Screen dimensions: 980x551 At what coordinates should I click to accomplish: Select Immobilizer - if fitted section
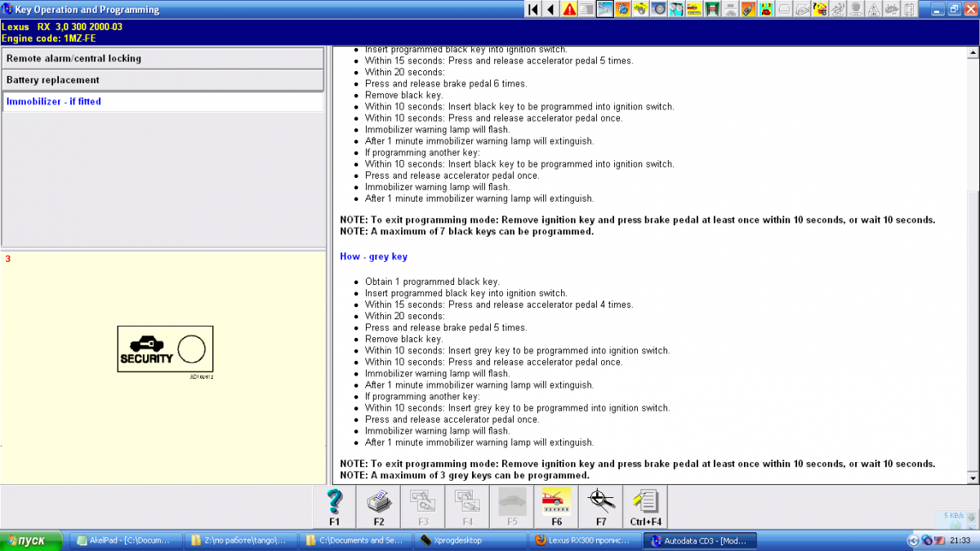163,101
